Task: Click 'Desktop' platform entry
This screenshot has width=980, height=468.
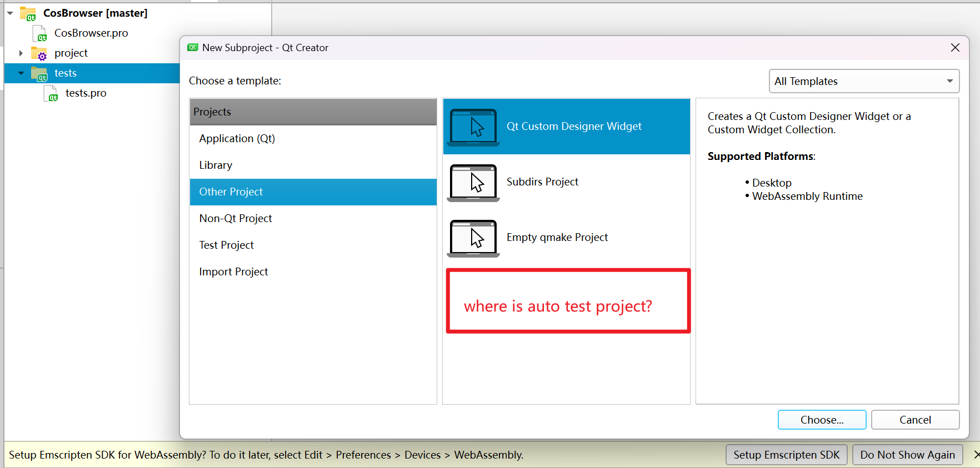Action: pos(772,183)
